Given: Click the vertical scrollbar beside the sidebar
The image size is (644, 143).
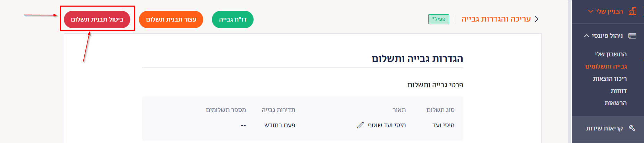Looking at the screenshot, I should [x=570, y=71].
